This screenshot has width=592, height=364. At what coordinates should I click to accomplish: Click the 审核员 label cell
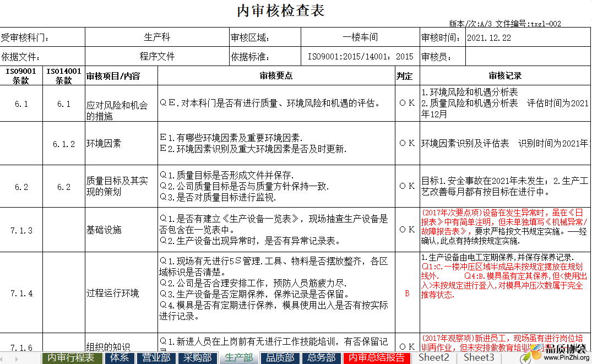click(x=443, y=57)
